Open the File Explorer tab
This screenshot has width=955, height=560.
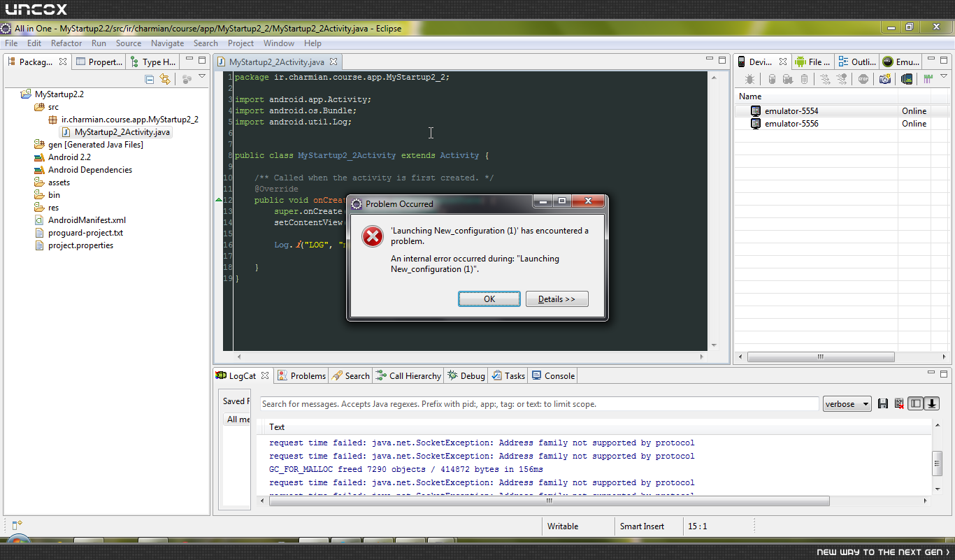(813, 62)
